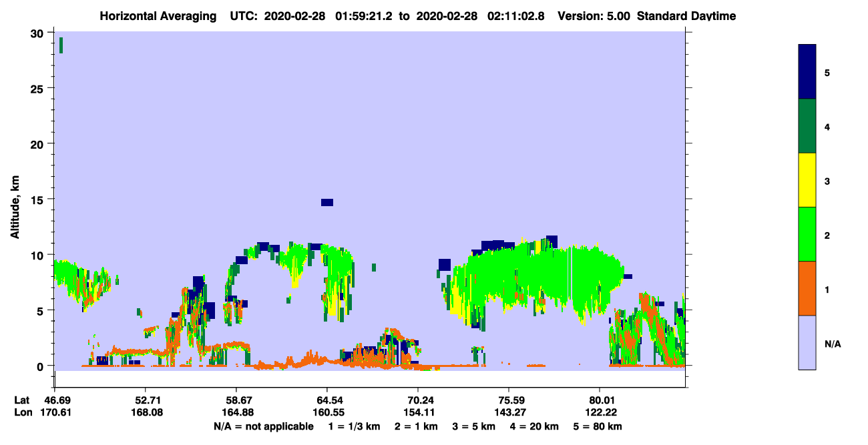Click the start time '01:59:21.2' in title
This screenshot has height=445, width=868.
(x=365, y=15)
